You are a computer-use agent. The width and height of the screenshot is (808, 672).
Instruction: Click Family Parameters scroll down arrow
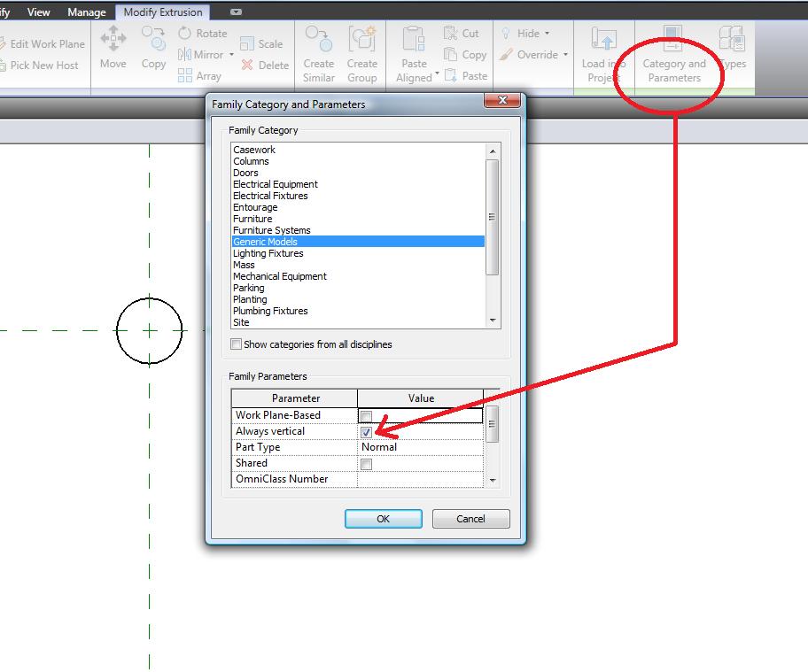(x=493, y=480)
